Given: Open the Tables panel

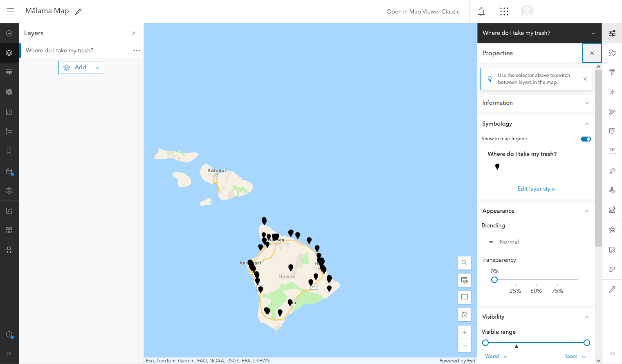Looking at the screenshot, I should point(9,72).
